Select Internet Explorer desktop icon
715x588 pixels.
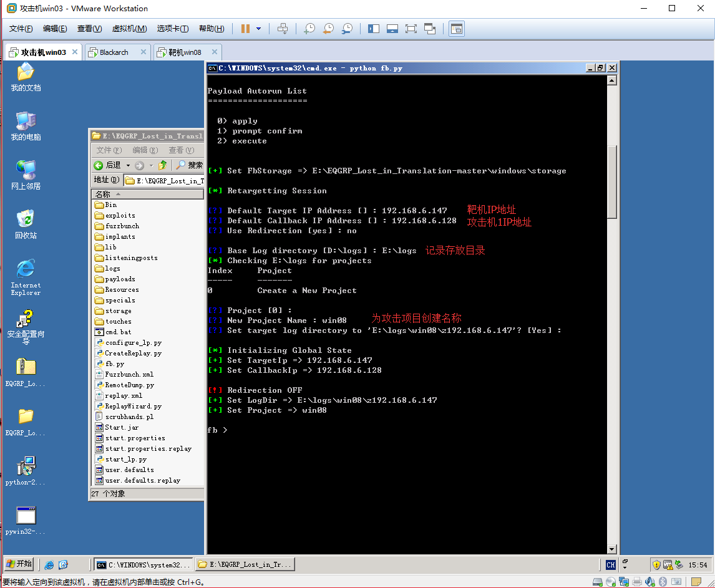coord(26,277)
